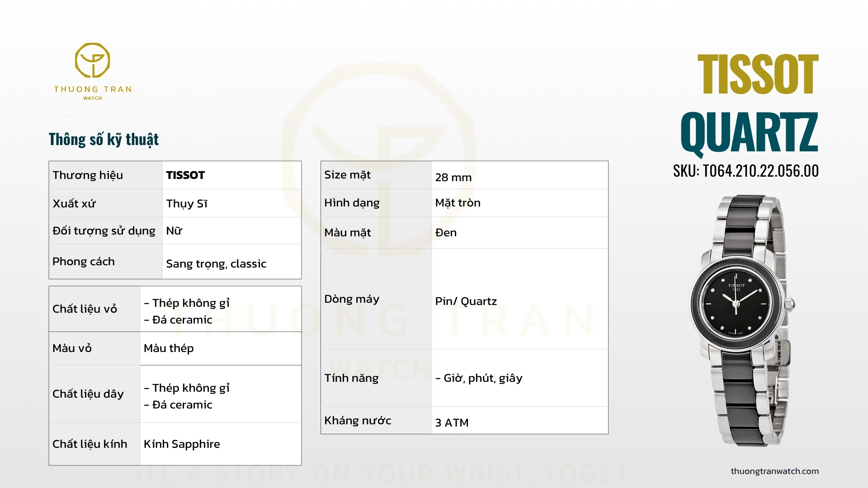Click the Thuong Tran Watch logo icon
Viewport: 868px width, 488px height.
pyautogui.click(x=92, y=61)
